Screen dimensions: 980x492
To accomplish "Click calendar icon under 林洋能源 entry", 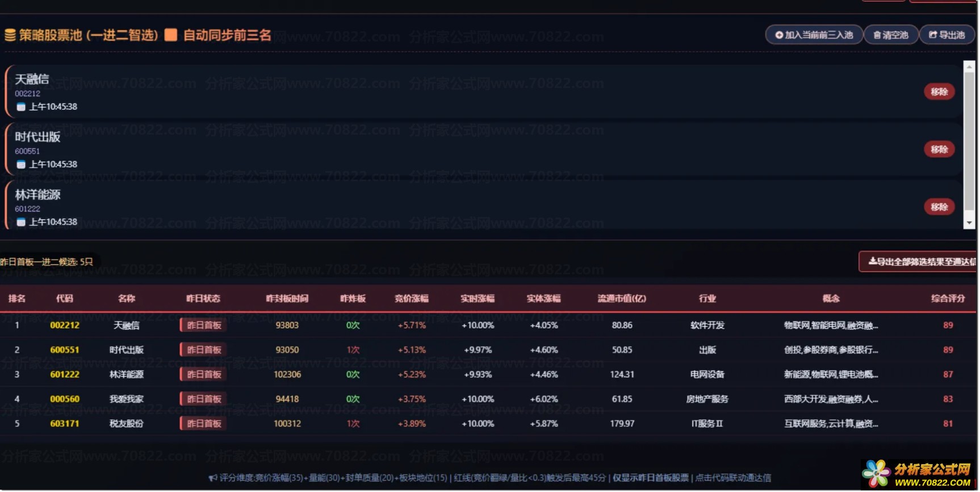I will [21, 222].
